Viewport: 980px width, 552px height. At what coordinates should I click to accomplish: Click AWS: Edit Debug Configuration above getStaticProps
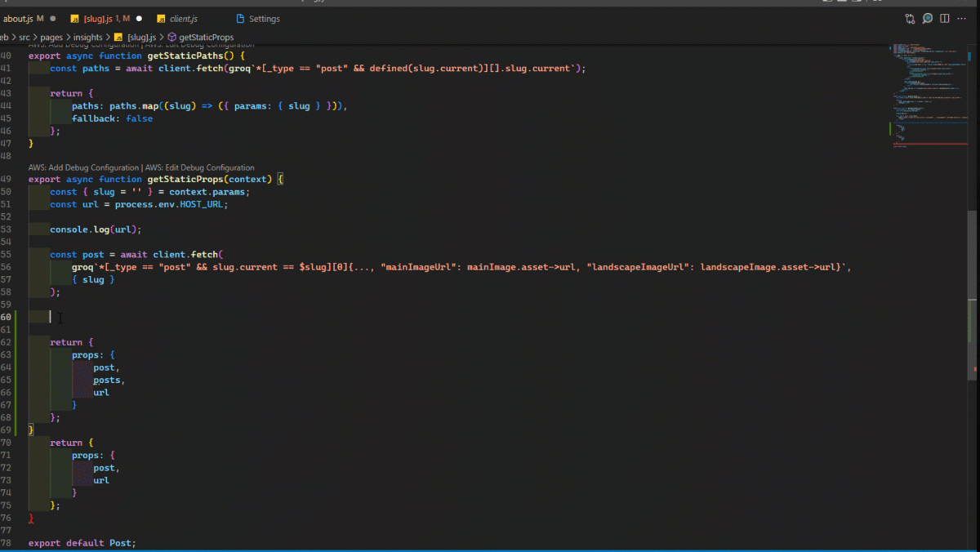coord(200,167)
